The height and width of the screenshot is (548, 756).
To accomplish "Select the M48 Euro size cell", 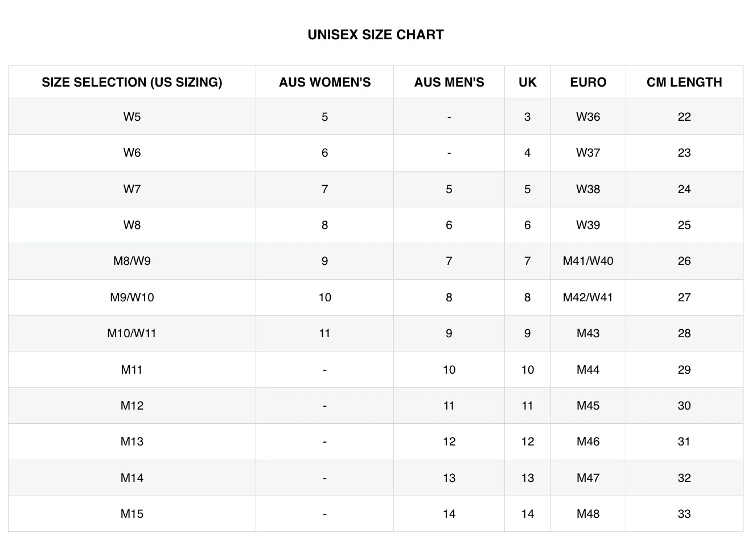I will pos(588,514).
